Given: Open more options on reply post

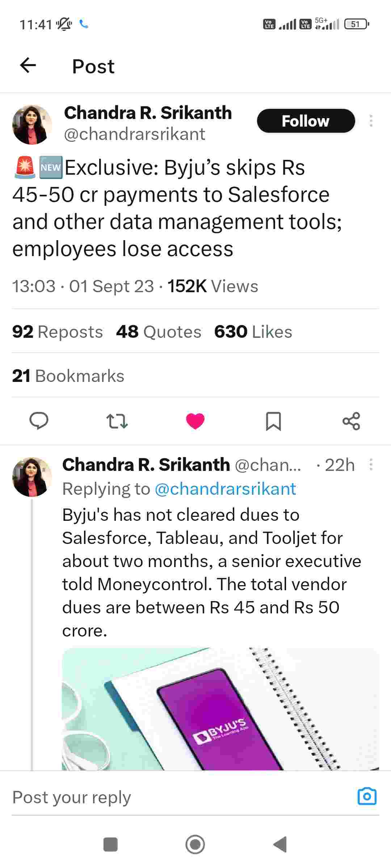Looking at the screenshot, I should (x=371, y=465).
